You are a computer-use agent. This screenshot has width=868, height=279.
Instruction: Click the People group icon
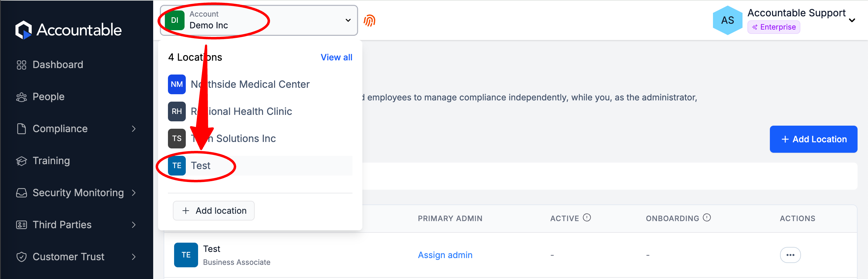[21, 97]
